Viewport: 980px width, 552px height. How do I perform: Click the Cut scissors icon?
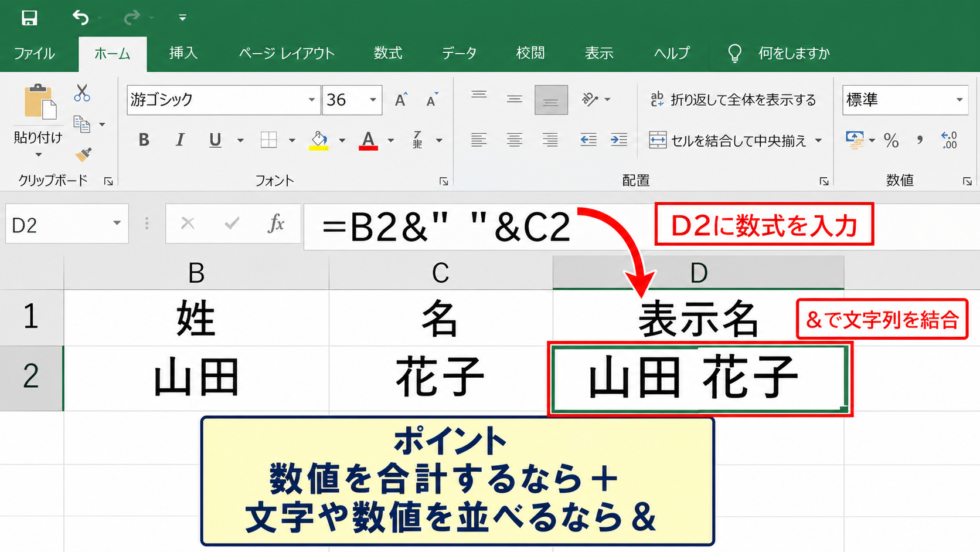[x=82, y=93]
